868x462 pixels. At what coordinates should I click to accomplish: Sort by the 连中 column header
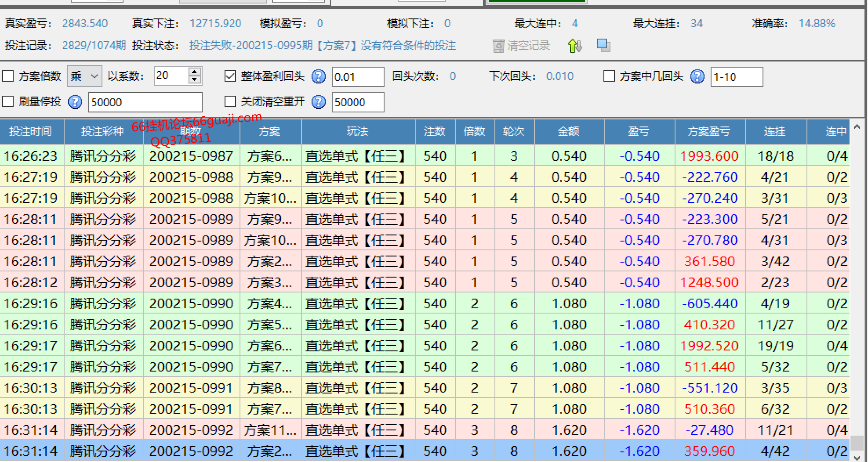coord(828,131)
